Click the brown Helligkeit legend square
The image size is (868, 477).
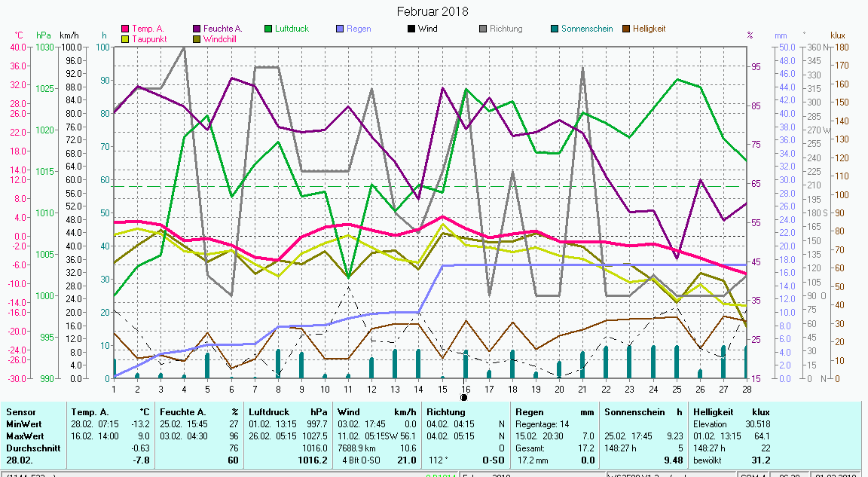625,29
